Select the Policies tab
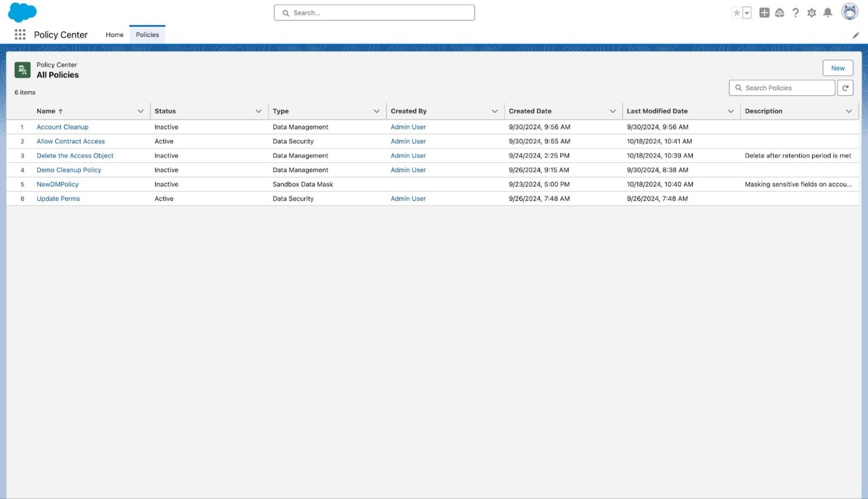 146,35
